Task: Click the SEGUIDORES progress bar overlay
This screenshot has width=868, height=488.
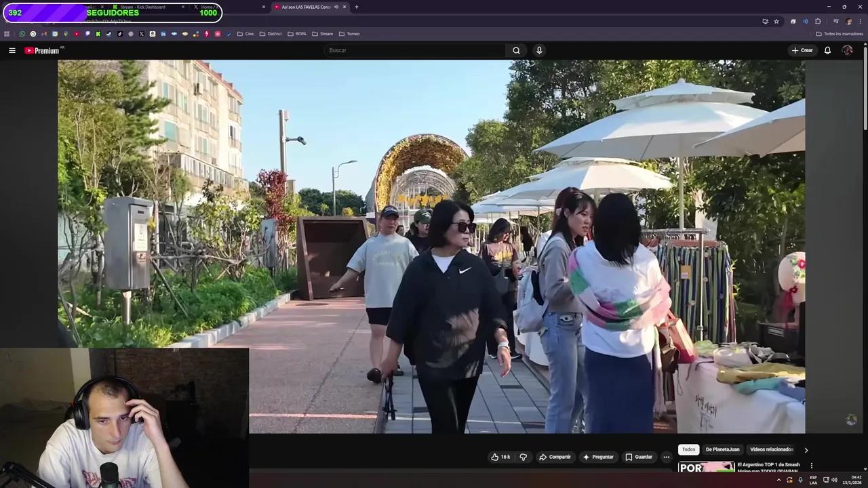Action: click(113, 12)
